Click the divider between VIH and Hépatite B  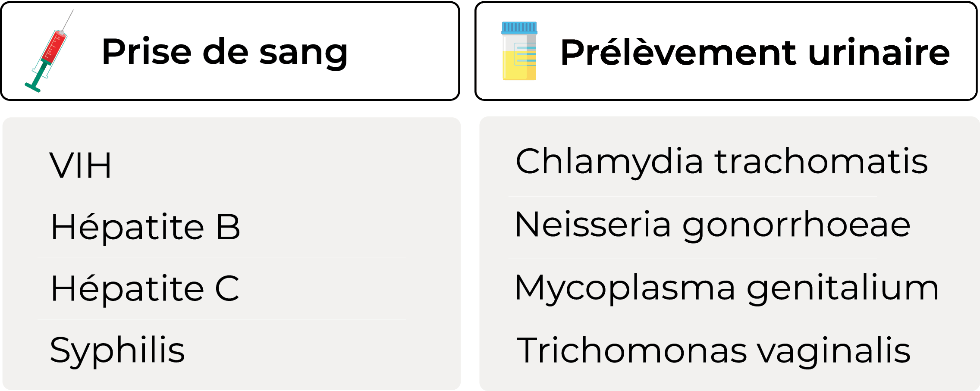tap(222, 196)
